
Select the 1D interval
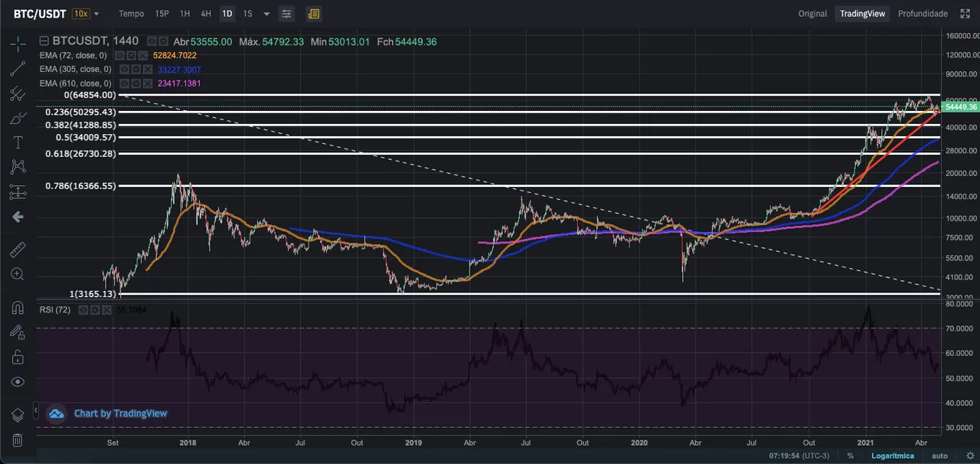[x=227, y=14]
